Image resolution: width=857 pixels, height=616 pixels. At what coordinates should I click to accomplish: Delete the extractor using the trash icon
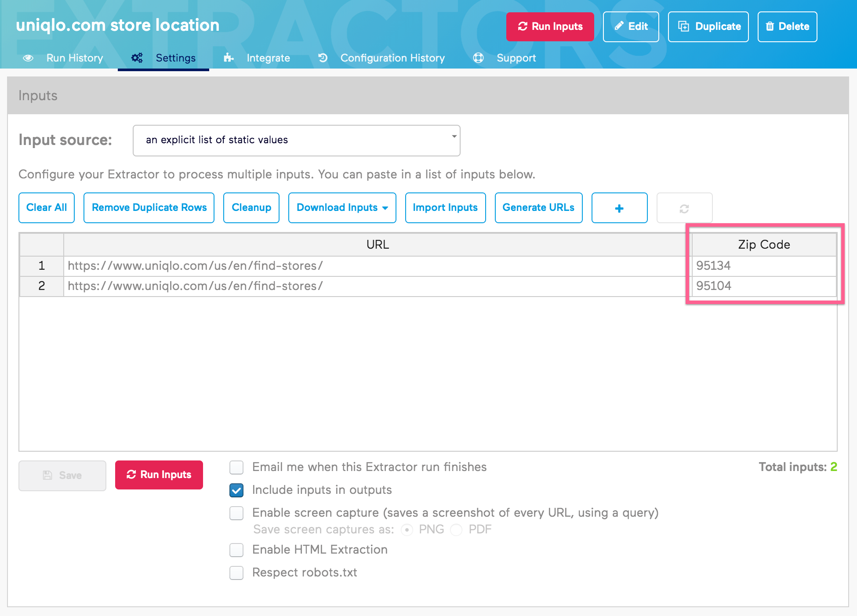(770, 26)
